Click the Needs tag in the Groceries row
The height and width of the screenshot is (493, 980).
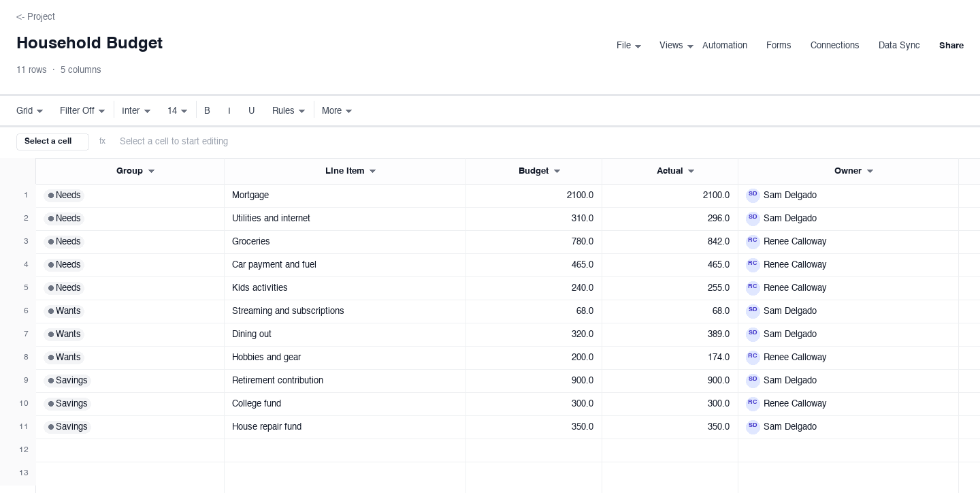63,242
